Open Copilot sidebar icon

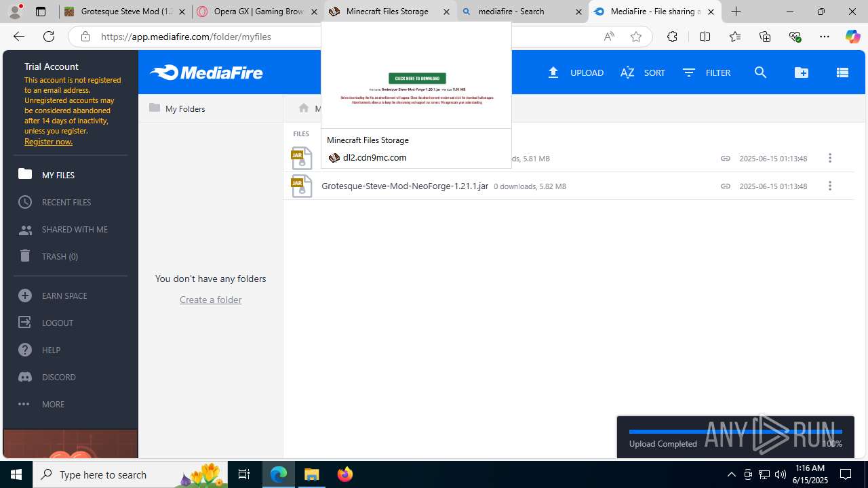(x=852, y=37)
